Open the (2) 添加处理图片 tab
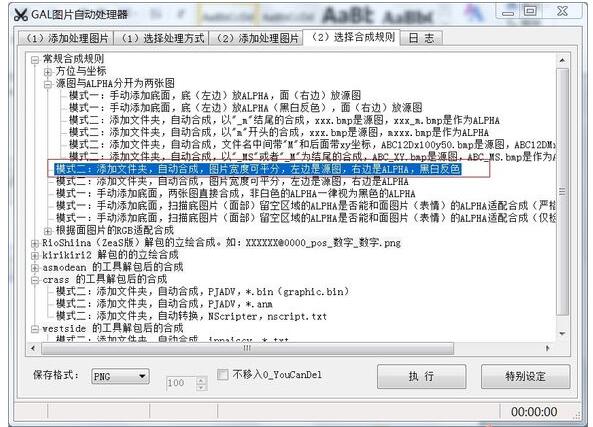Screen dimensions: 593x427 256,38
